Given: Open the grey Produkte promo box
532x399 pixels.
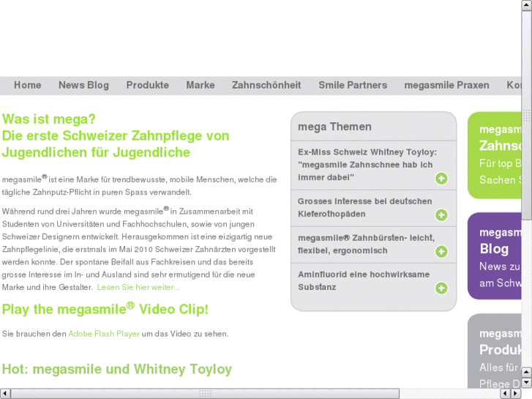Looking at the screenshot, I should 495,351.
